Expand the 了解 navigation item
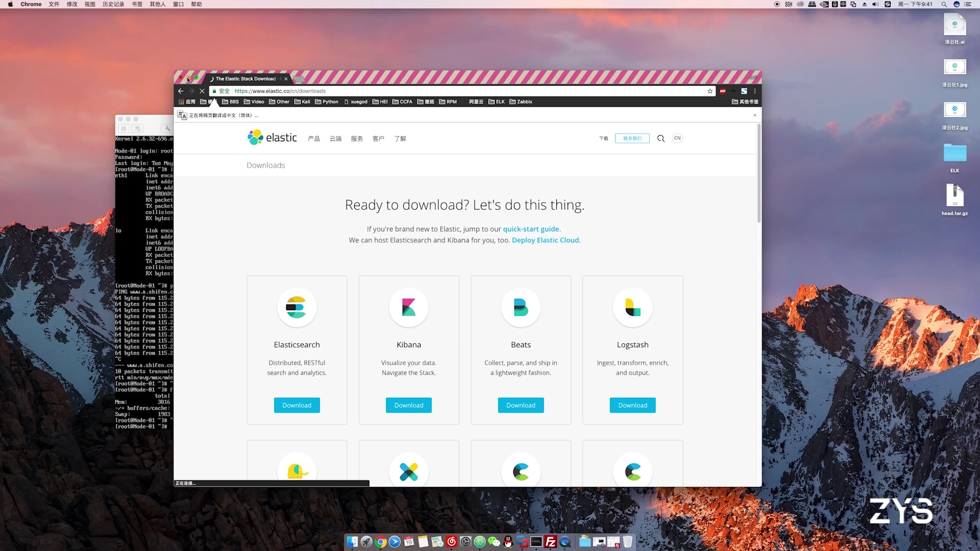Viewport: 980px width, 551px height. [400, 138]
